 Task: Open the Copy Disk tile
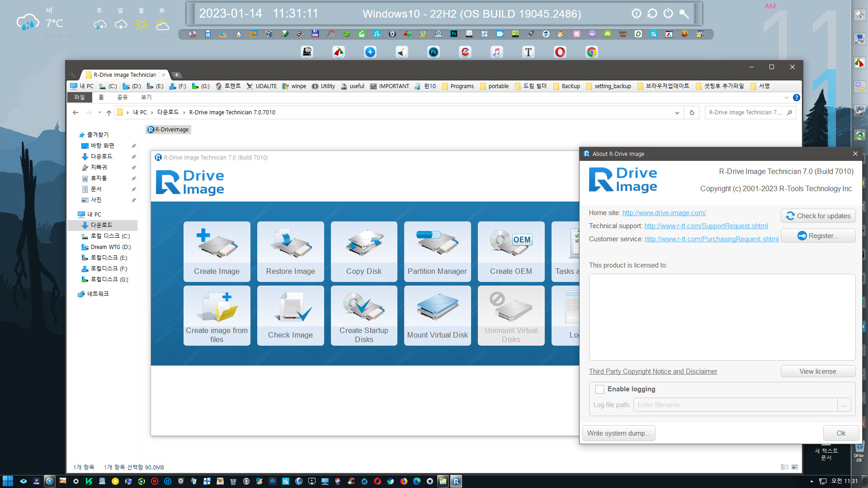[x=364, y=251]
